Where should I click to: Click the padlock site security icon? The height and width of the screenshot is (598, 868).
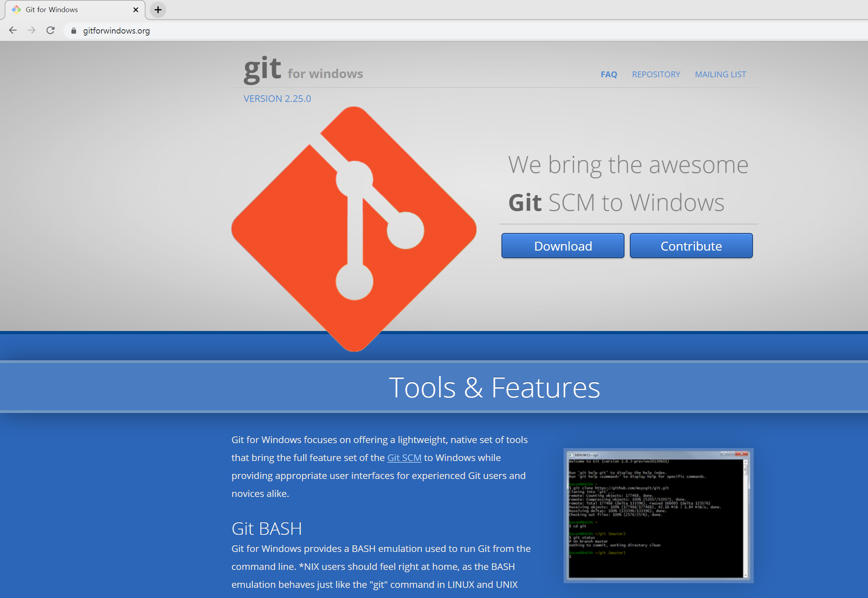click(x=74, y=31)
